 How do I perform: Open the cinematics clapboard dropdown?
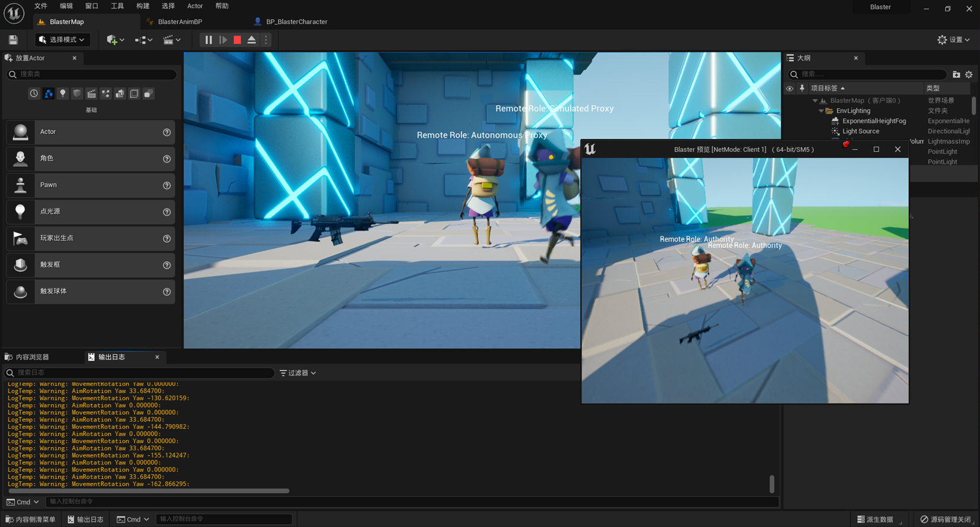click(x=172, y=40)
